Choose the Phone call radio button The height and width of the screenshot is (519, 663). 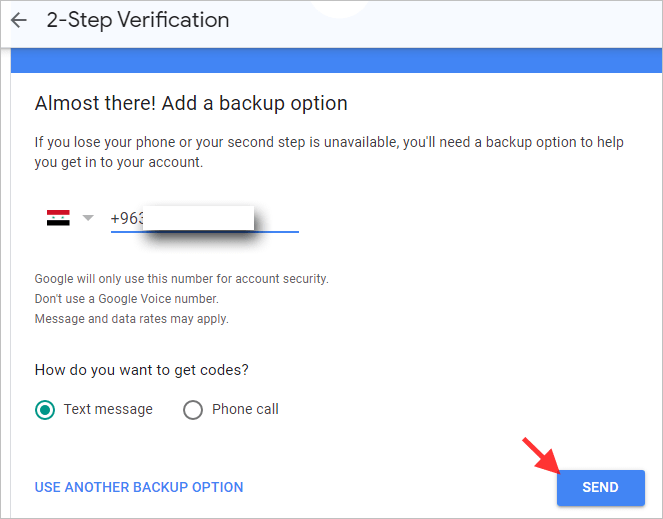(193, 409)
